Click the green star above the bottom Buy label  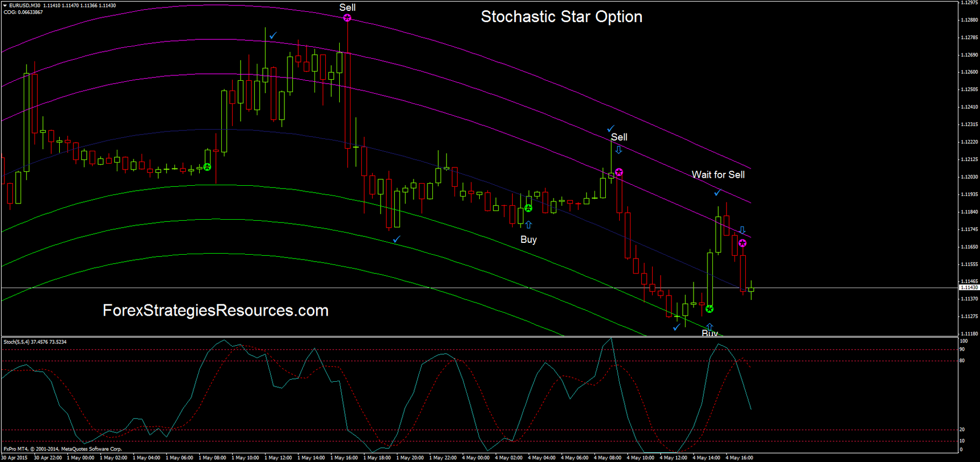click(710, 309)
